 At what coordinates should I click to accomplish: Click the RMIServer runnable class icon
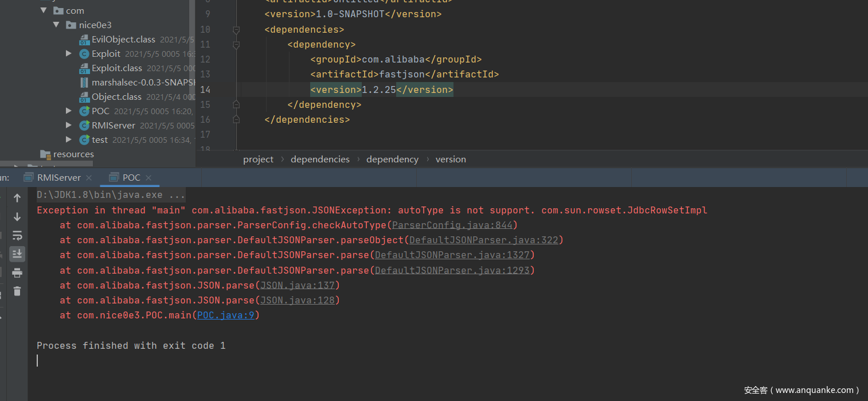point(84,126)
